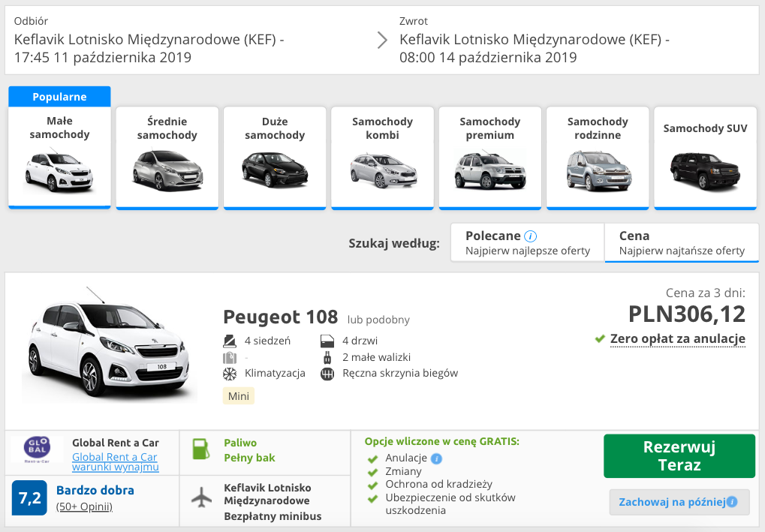Select the Średnie samochody category
Screen dimensions: 765x532
point(167,158)
